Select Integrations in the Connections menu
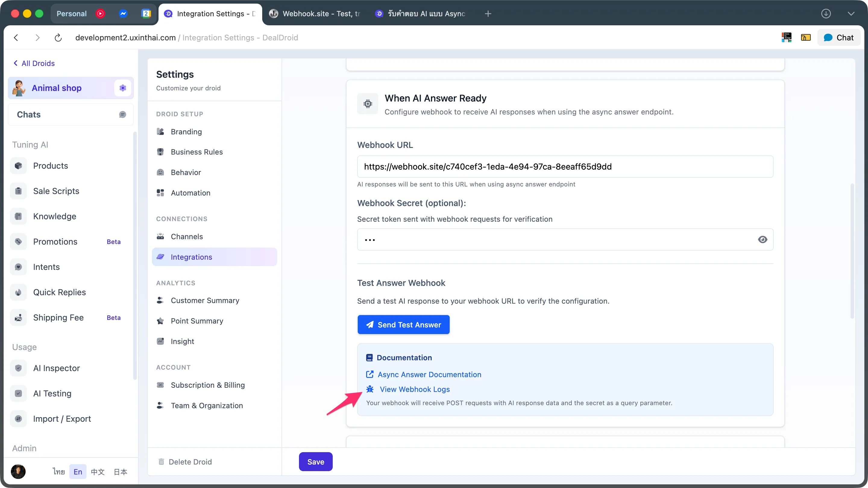 pyautogui.click(x=191, y=257)
